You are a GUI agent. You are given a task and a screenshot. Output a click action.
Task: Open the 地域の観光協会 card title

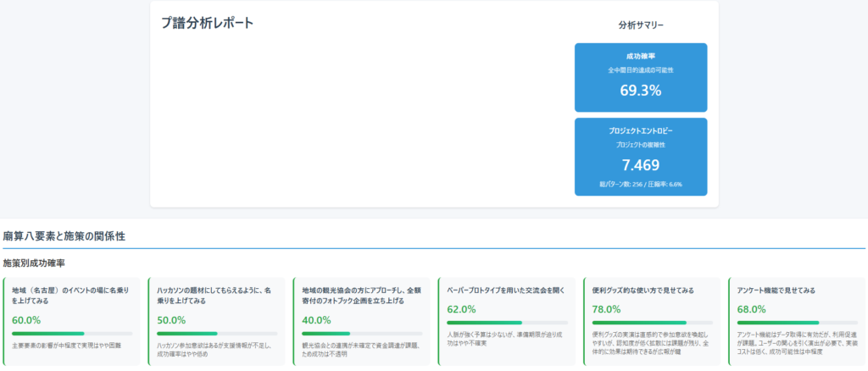pyautogui.click(x=361, y=296)
